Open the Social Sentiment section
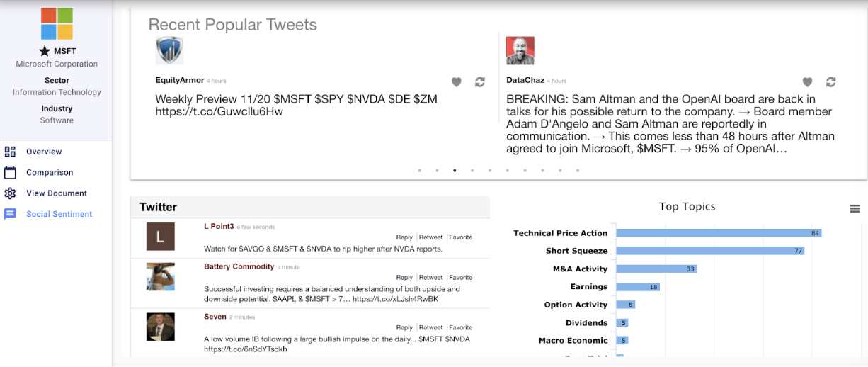The height and width of the screenshot is (367, 868). [x=59, y=214]
